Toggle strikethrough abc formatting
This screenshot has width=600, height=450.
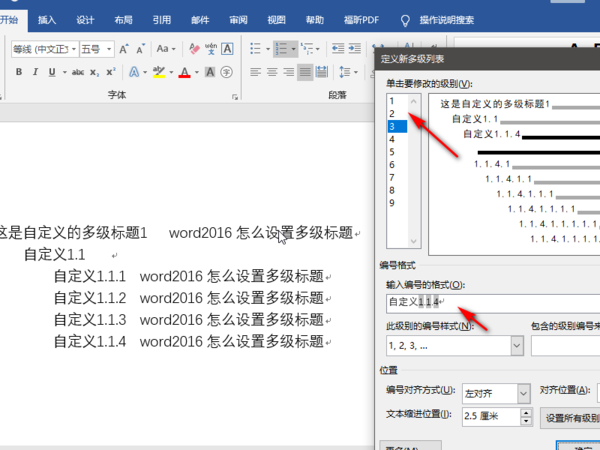click(x=78, y=72)
